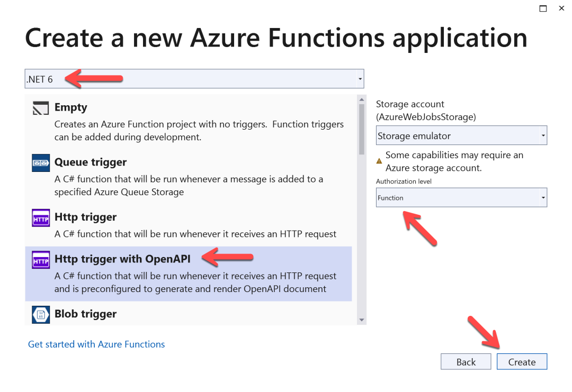The image size is (572, 392).
Task: Go Back to the previous step
Action: [466, 362]
